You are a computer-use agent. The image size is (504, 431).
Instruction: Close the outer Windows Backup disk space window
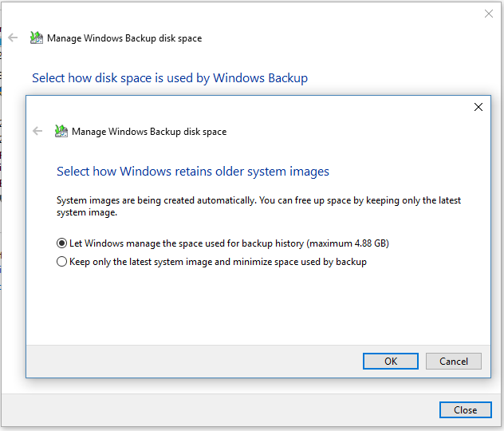[x=489, y=14]
